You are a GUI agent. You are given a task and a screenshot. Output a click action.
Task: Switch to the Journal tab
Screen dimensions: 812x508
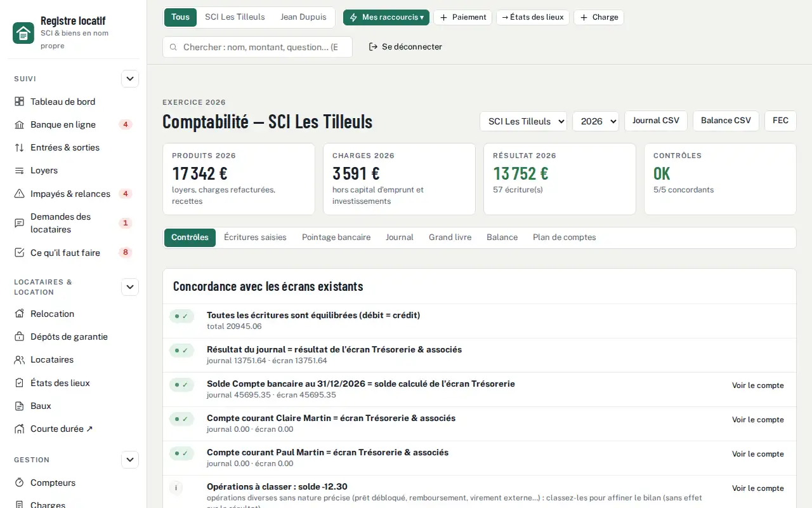point(400,237)
